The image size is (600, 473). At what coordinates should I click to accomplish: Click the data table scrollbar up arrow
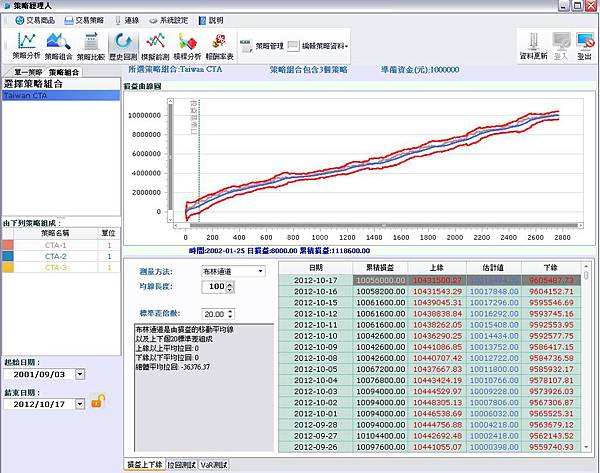point(586,266)
